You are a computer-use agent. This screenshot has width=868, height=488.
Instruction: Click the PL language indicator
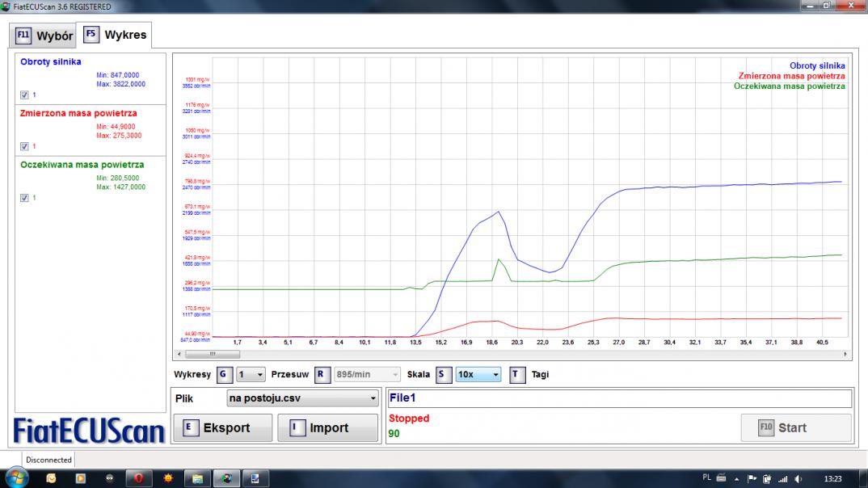tap(706, 477)
